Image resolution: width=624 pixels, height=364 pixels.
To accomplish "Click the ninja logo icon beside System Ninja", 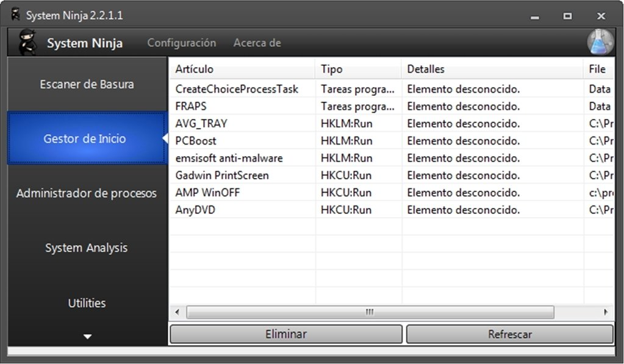I will click(28, 42).
